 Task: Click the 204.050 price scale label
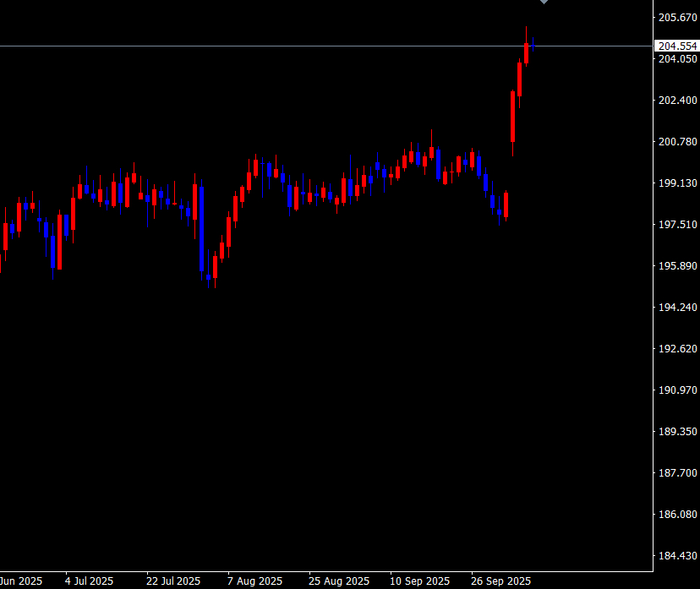(x=678, y=59)
